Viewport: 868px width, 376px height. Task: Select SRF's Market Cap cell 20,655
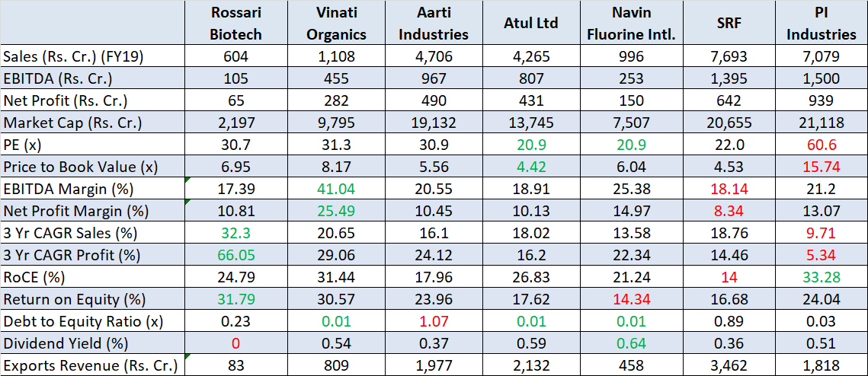click(729, 123)
